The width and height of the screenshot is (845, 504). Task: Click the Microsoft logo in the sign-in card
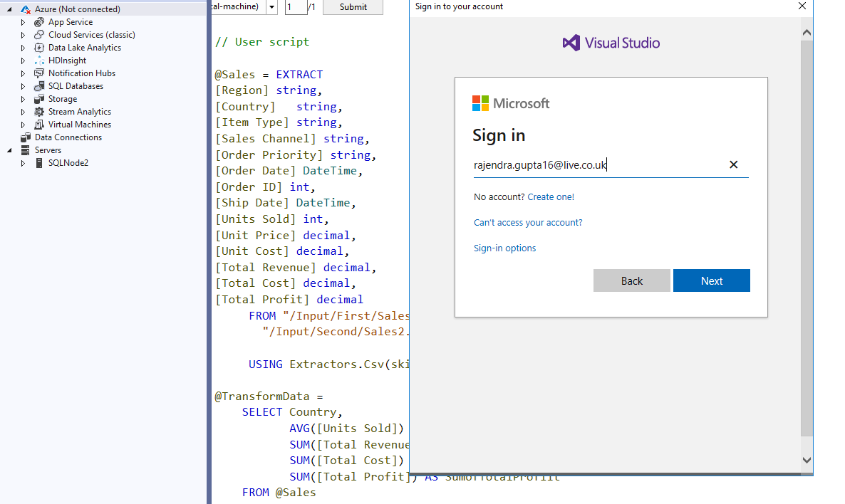[x=511, y=103]
